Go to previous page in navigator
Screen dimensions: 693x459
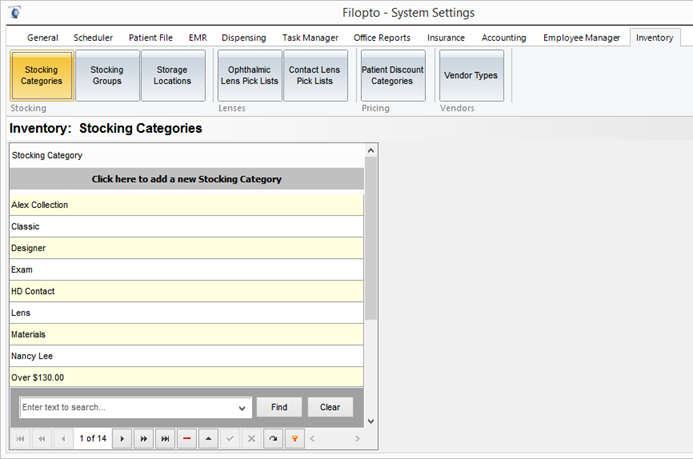tap(42, 439)
